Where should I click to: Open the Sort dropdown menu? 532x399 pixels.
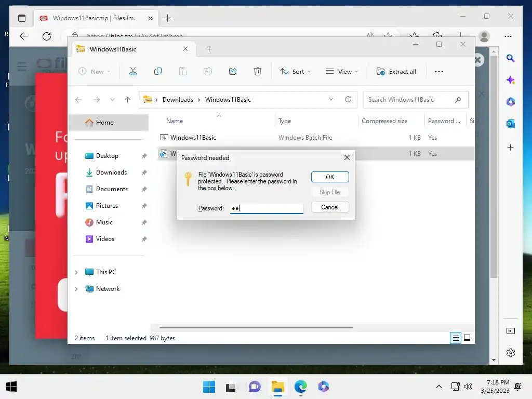pos(295,72)
